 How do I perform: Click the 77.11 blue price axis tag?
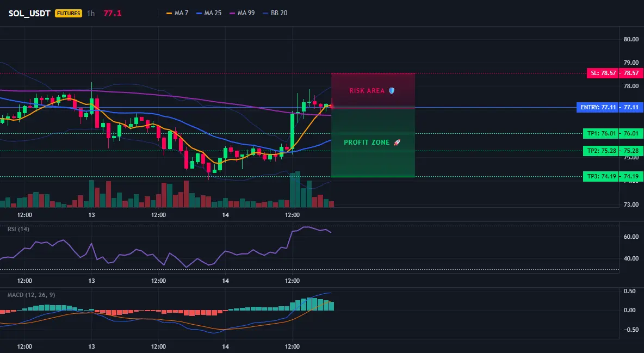pyautogui.click(x=631, y=107)
